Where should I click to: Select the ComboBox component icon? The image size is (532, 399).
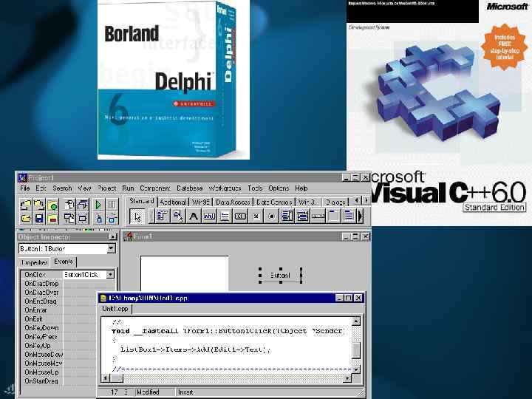(x=303, y=216)
